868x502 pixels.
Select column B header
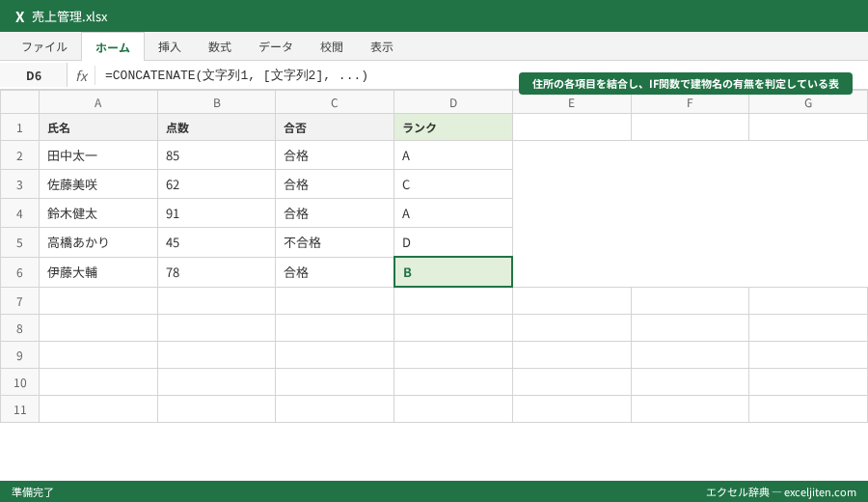[216, 102]
